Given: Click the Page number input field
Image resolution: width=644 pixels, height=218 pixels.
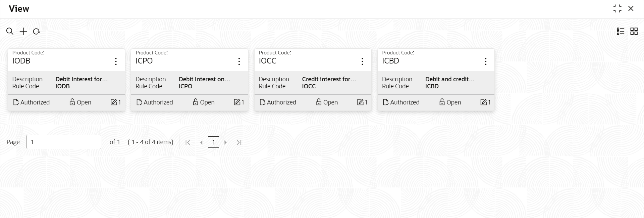Looking at the screenshot, I should point(64,142).
